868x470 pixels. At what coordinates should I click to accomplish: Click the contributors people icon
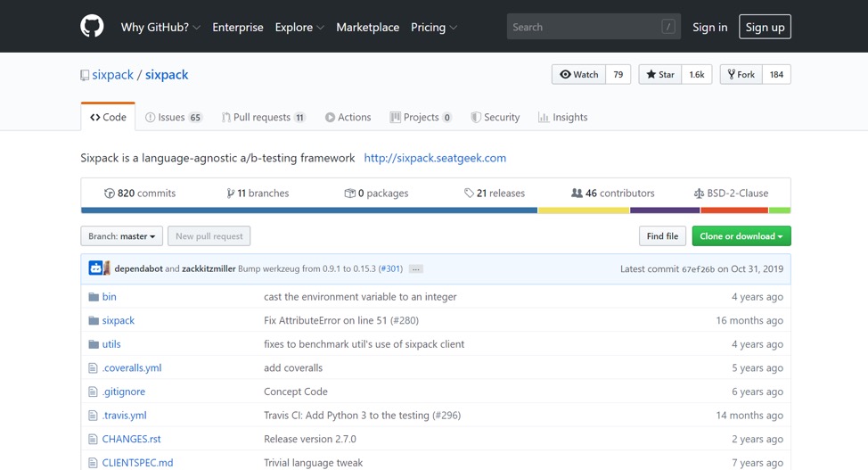click(577, 194)
